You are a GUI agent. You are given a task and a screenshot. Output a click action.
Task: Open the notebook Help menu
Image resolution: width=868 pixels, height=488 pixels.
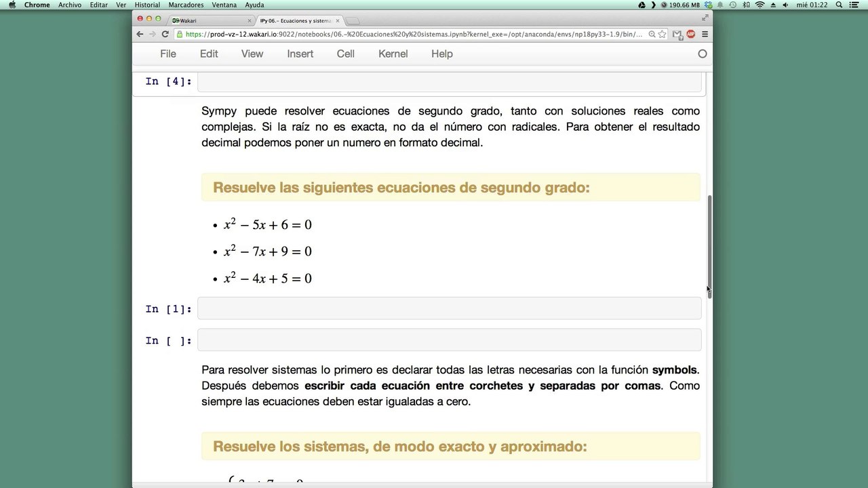[442, 54]
